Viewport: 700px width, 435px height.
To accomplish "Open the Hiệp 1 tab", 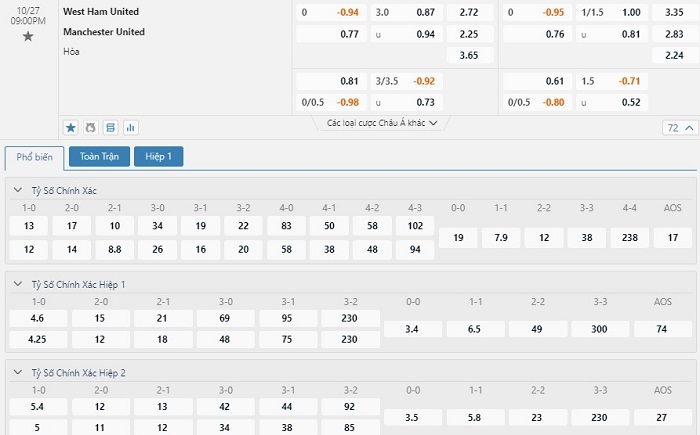I will pos(158,156).
